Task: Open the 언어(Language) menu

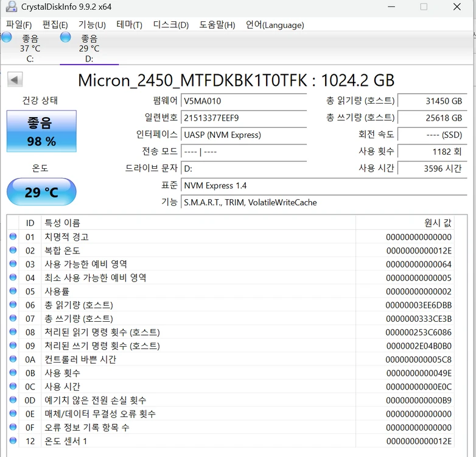Action: pos(275,24)
